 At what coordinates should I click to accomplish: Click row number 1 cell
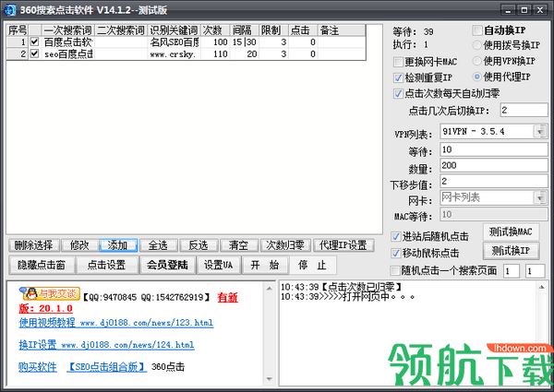click(18, 42)
